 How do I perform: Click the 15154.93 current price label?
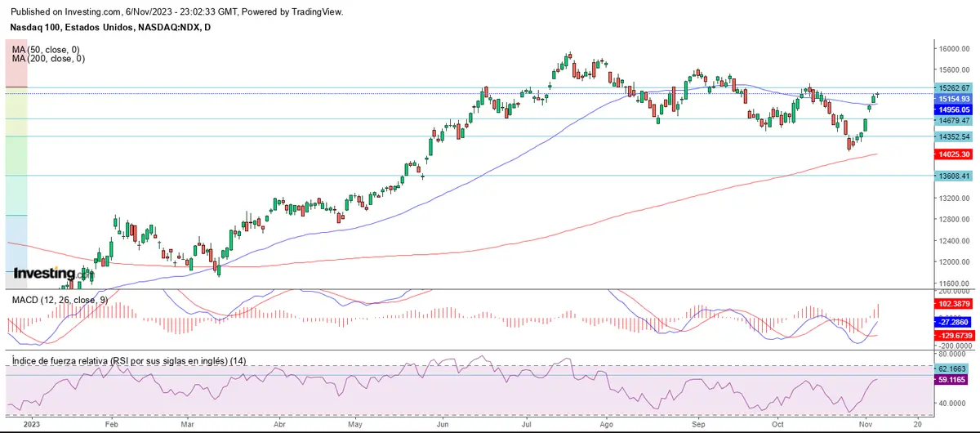pyautogui.click(x=954, y=99)
